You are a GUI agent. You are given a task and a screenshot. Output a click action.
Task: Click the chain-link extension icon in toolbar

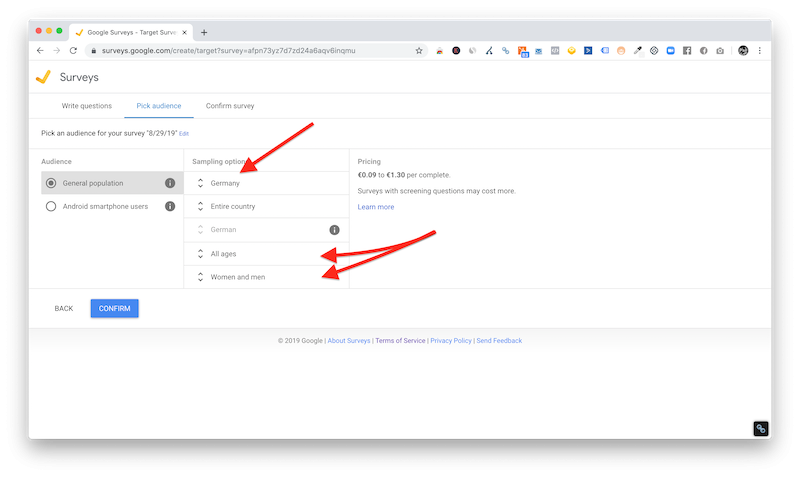tap(505, 51)
